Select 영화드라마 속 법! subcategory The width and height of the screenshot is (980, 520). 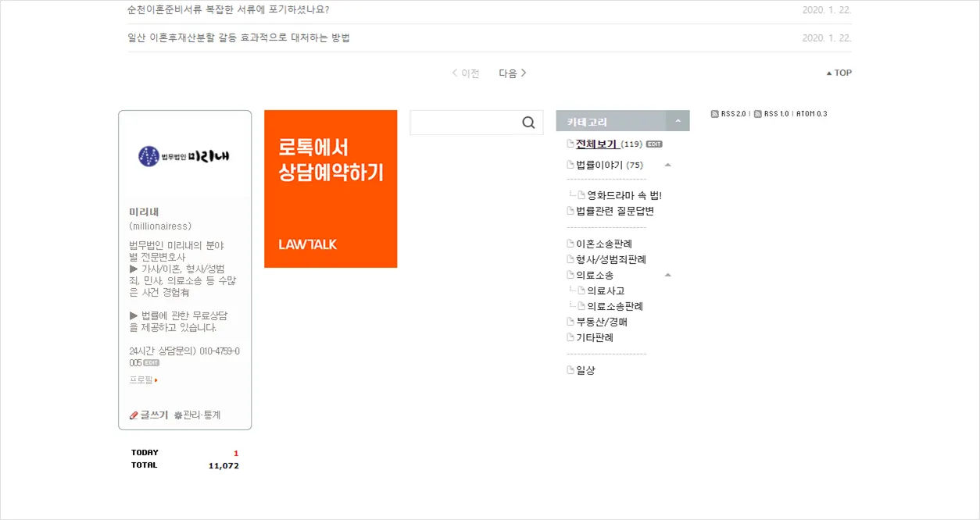(x=624, y=196)
